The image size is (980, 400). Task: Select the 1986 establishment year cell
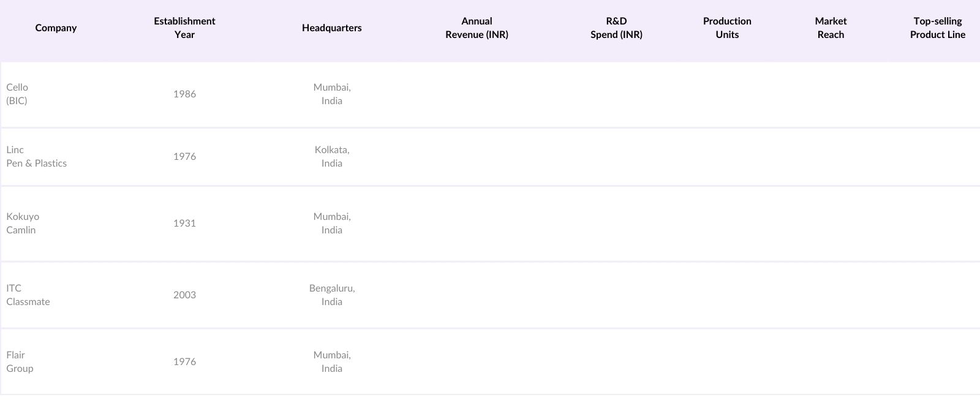[184, 94]
